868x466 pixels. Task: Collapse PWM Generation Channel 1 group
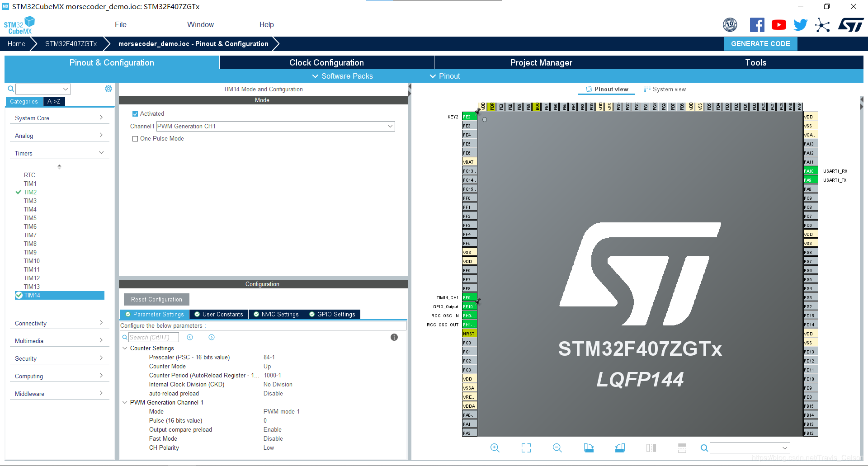coord(125,402)
